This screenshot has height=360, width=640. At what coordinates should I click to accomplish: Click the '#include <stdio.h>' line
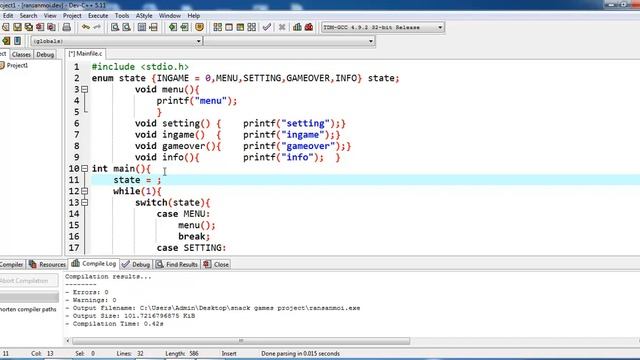point(140,67)
